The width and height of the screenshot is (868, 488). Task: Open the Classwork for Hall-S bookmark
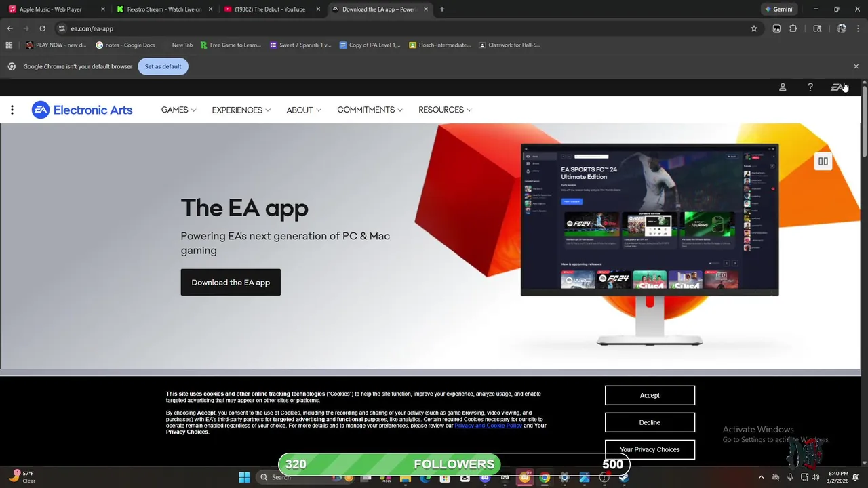[511, 45]
